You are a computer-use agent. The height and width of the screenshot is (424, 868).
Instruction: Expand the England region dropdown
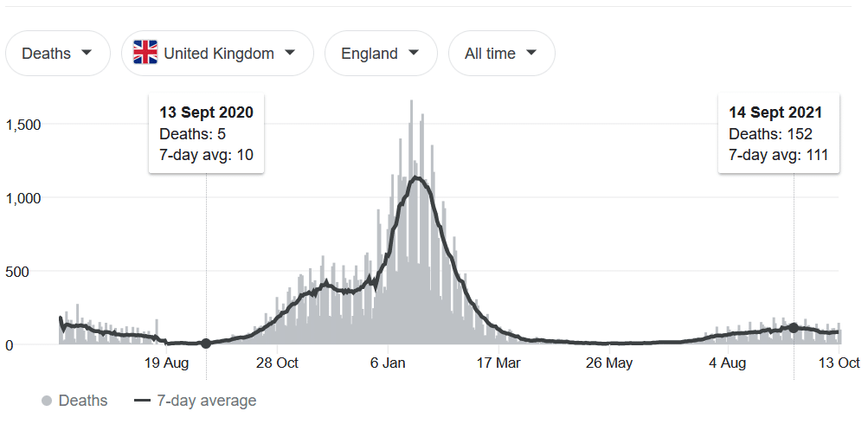coord(380,54)
